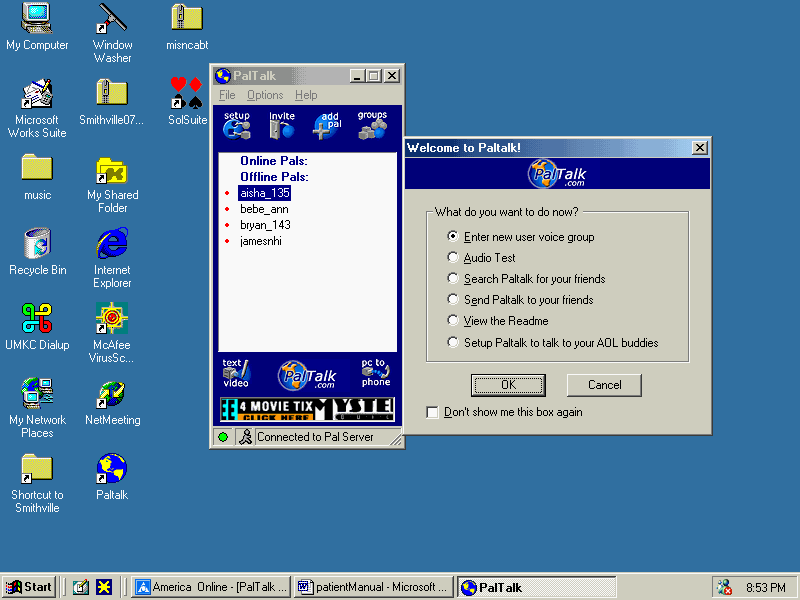Select pal bryan_143 in the list
800x600 pixels.
(265, 225)
